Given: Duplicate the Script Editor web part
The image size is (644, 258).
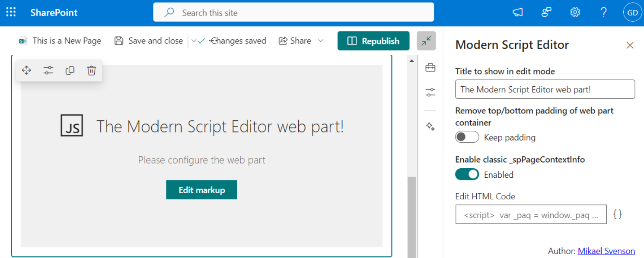Looking at the screenshot, I should click(x=70, y=70).
